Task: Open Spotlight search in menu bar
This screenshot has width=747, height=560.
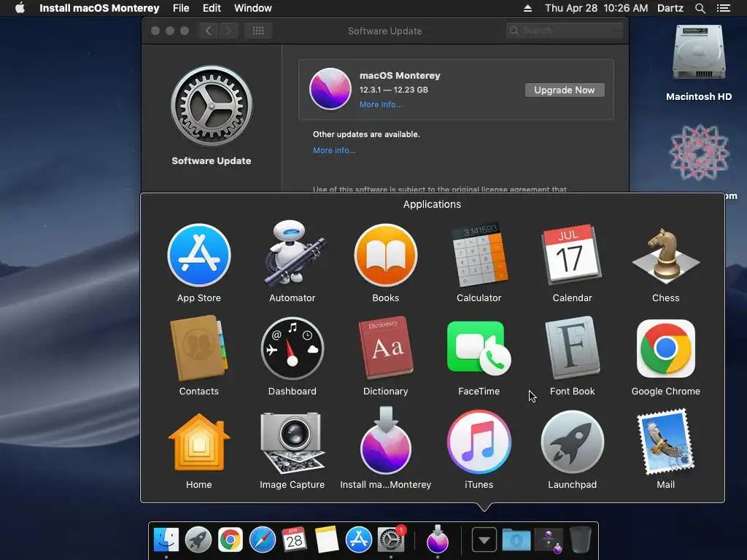Action: [700, 8]
